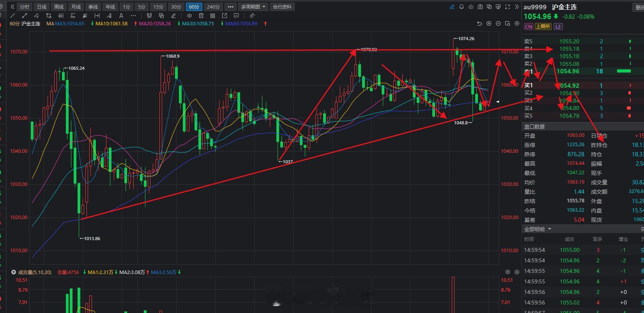Click the MA5:1054.65 indicator label

click(69, 23)
